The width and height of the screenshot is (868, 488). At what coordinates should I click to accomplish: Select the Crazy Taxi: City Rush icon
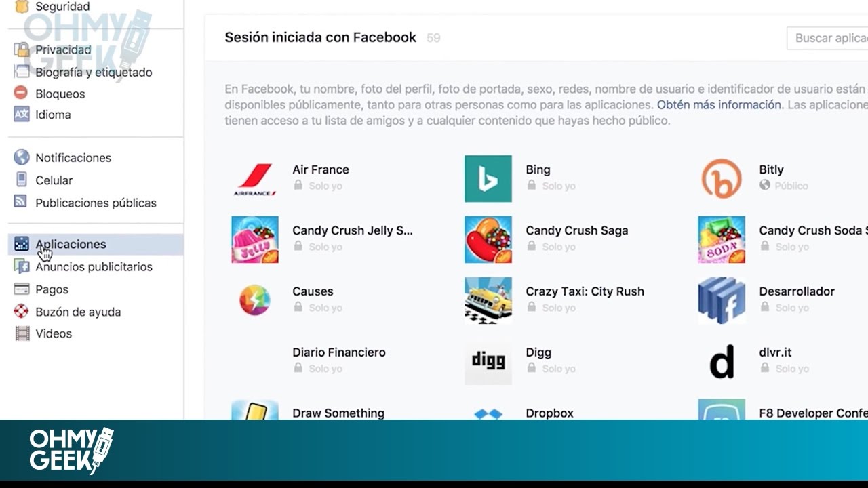[488, 301]
